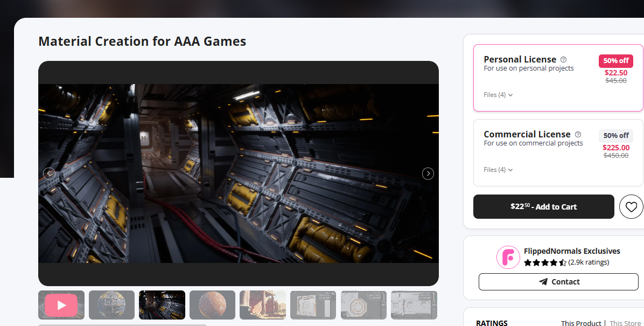Image resolution: width=644 pixels, height=326 pixels.
Task: Click the $22.50 Add to Cart button
Action: [x=543, y=206]
